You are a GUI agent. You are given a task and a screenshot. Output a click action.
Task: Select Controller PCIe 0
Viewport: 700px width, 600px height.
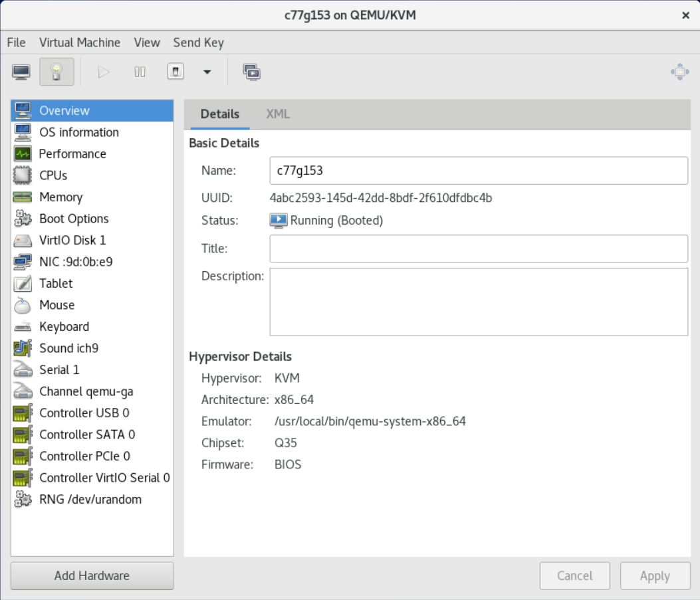92,456
